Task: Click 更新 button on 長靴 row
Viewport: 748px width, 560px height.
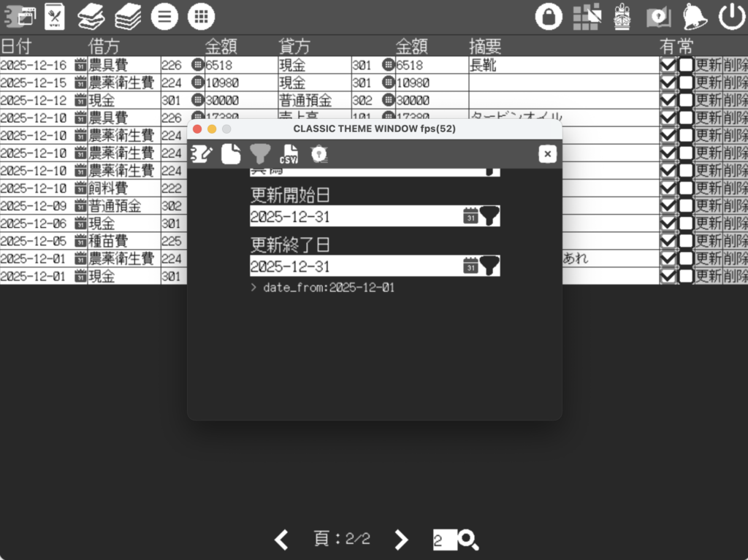Action: 708,65
